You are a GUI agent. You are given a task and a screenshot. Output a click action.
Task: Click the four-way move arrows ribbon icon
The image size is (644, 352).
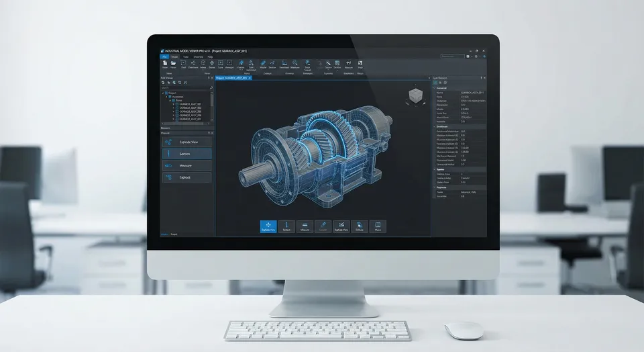click(x=212, y=63)
